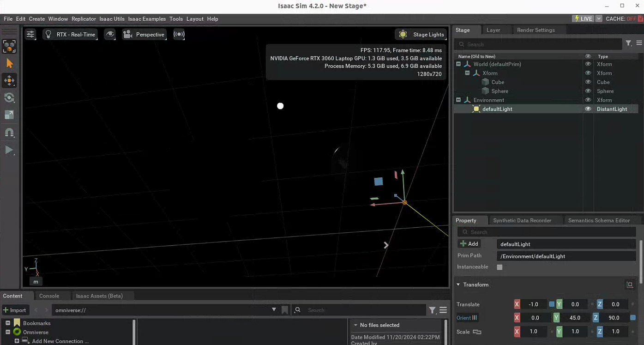The height and width of the screenshot is (345, 644).
Task: Click the Add New Connection entry
Action: 60,341
